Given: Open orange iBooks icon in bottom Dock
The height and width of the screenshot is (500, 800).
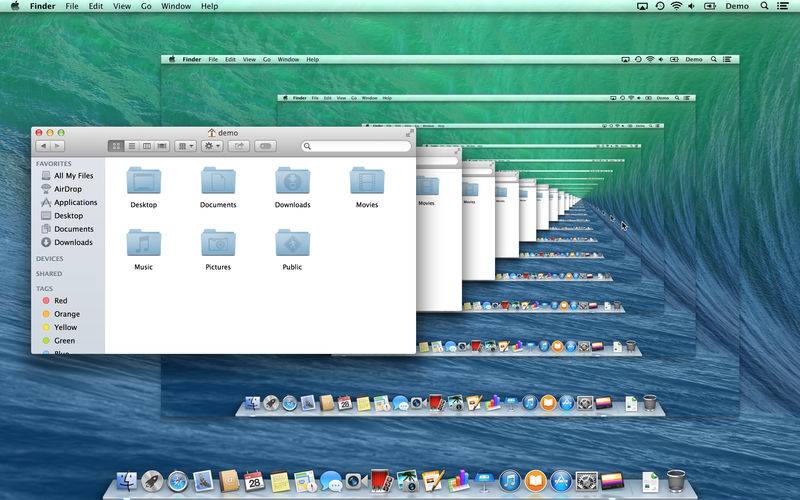Looking at the screenshot, I should pos(535,481).
